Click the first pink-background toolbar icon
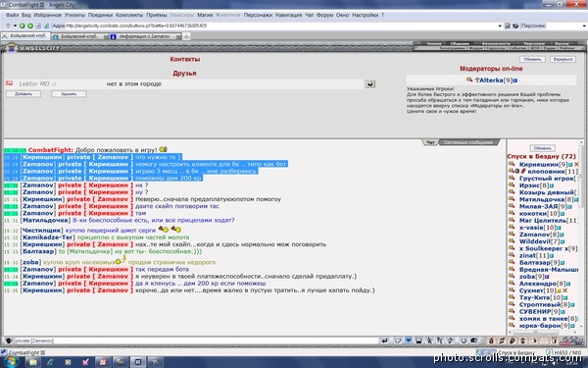Viewport: 588px width, 368px height. coord(491,341)
